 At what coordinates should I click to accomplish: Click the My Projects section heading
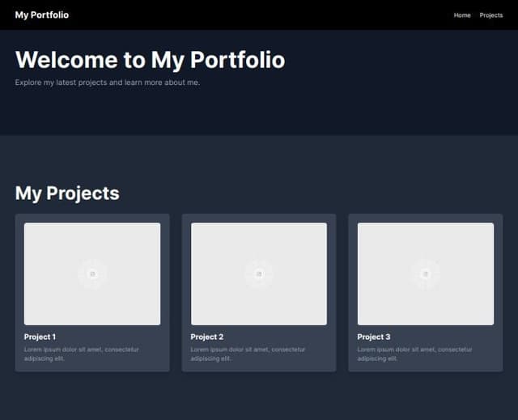click(67, 193)
